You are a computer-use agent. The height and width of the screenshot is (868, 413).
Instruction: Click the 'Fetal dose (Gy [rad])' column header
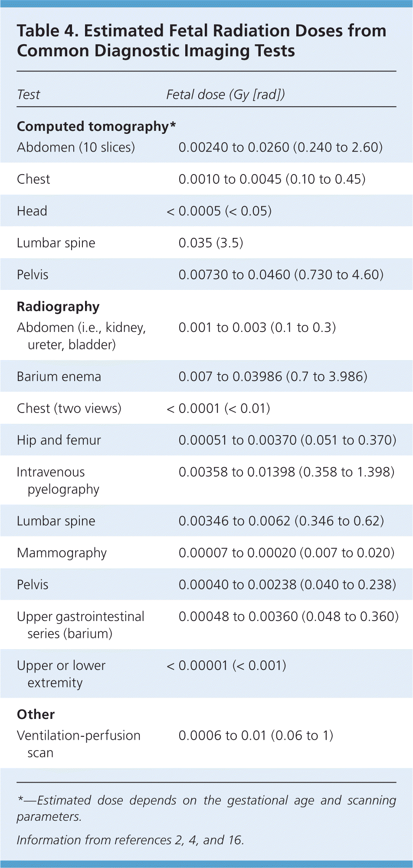tap(226, 94)
